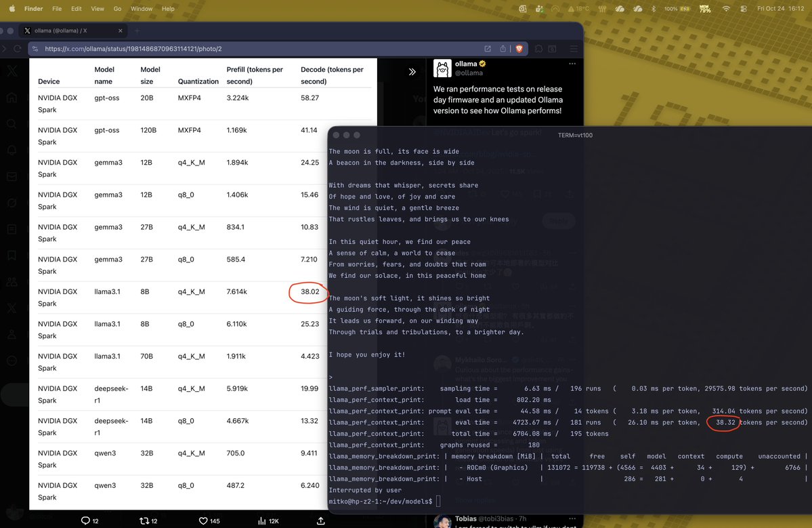Open Bluetooth menu bar icon
The image size is (812, 528).
pyautogui.click(x=654, y=9)
